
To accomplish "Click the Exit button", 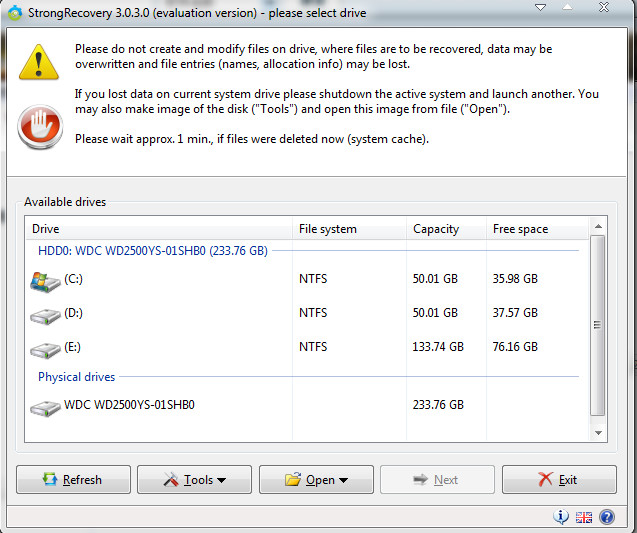I will click(x=559, y=479).
